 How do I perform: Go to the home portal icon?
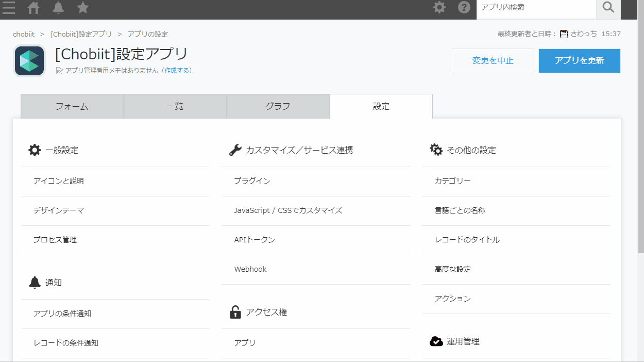pyautogui.click(x=33, y=7)
